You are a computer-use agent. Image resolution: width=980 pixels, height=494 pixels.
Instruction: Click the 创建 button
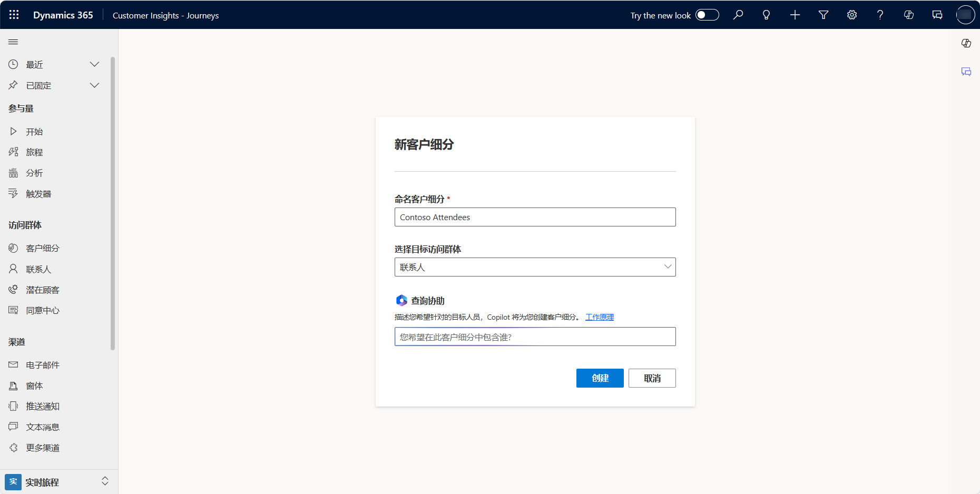pyautogui.click(x=600, y=378)
